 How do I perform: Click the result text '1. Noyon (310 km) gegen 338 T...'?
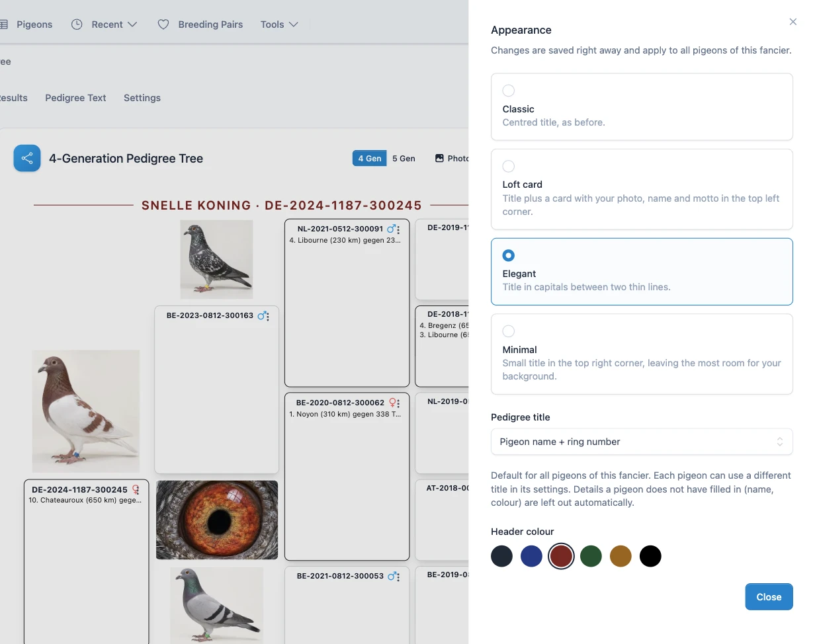pos(345,415)
